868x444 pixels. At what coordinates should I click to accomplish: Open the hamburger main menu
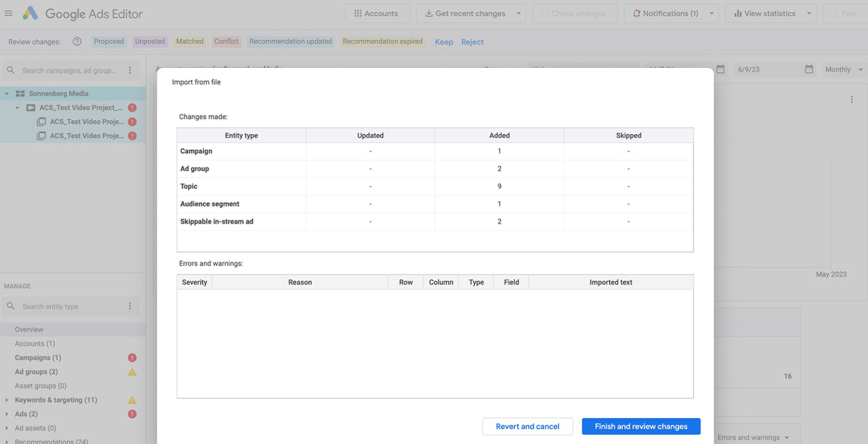click(x=8, y=13)
